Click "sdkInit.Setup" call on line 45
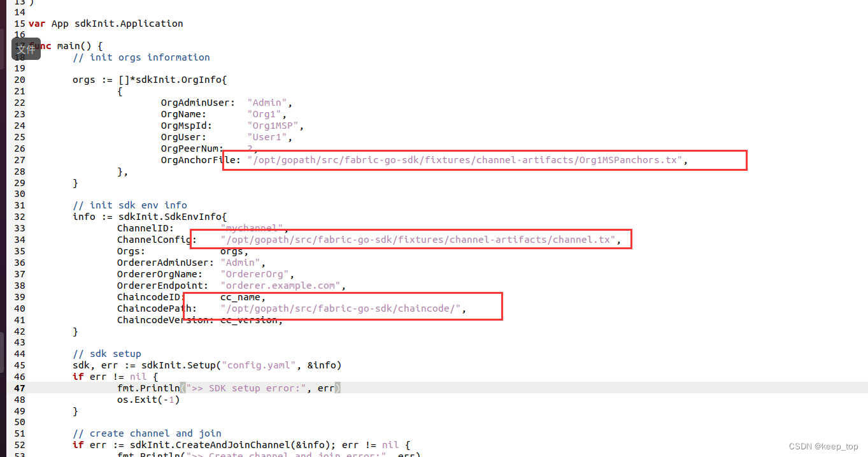868x457 pixels. [x=178, y=365]
